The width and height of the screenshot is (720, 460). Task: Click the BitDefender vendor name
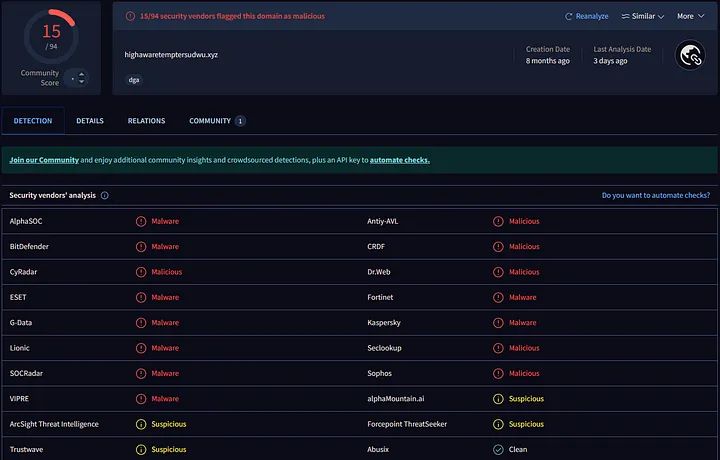tap(29, 247)
